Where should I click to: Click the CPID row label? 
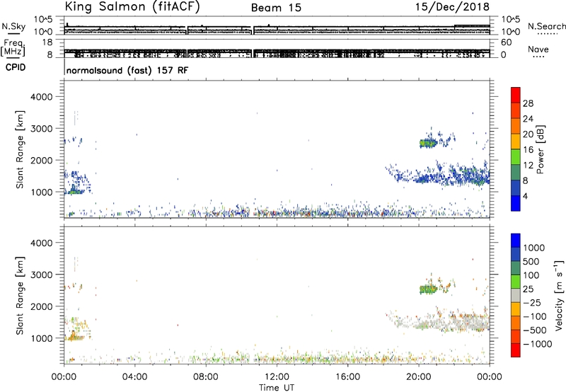tap(16, 67)
